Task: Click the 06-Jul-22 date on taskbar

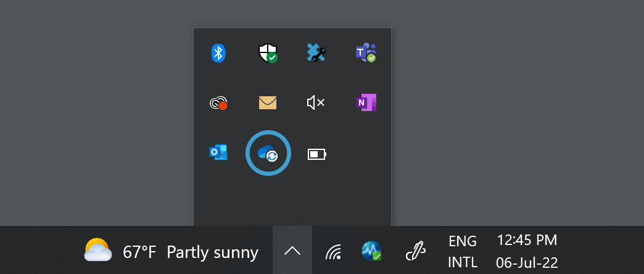Action: (x=527, y=263)
